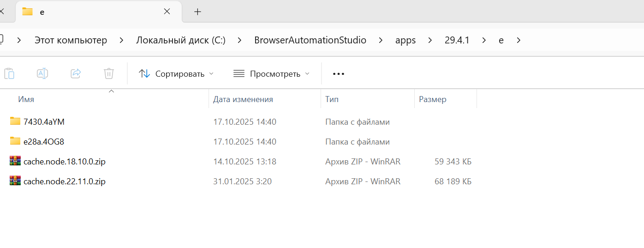644x248 pixels.
Task: Expand chevron before Этот компьютер breadcrumb
Action: pos(19,40)
